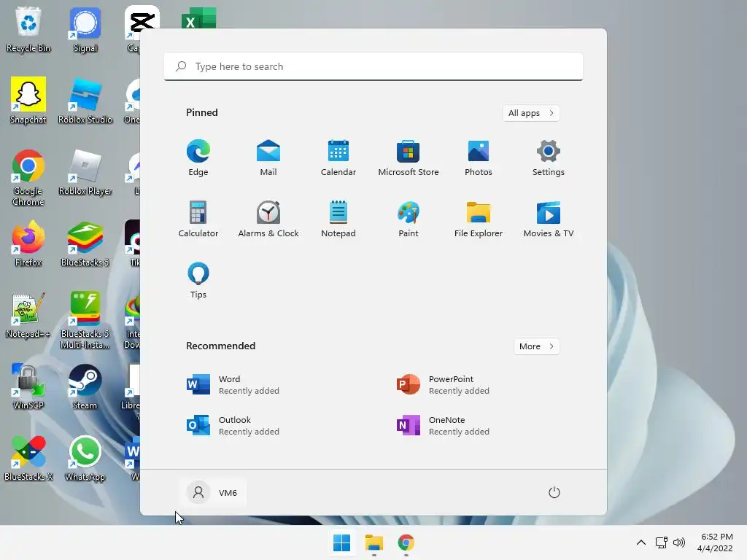The width and height of the screenshot is (747, 560).
Task: Open volume control in system tray
Action: (x=679, y=542)
